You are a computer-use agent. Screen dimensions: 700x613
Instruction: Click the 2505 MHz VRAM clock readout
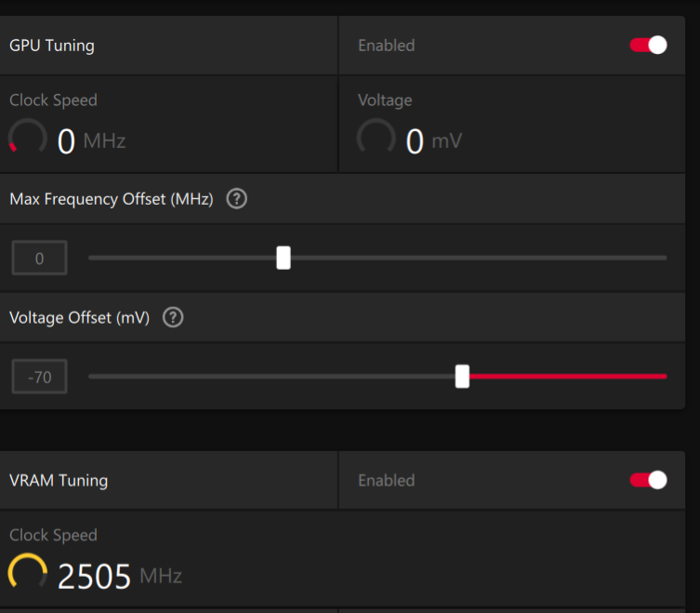[120, 577]
